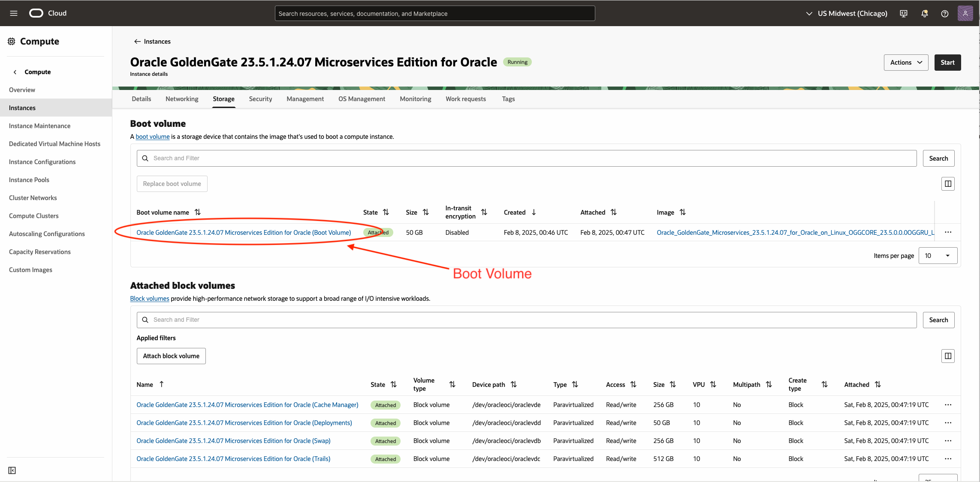The height and width of the screenshot is (482, 980).
Task: Sort boot volumes by Size column
Action: pyautogui.click(x=425, y=212)
